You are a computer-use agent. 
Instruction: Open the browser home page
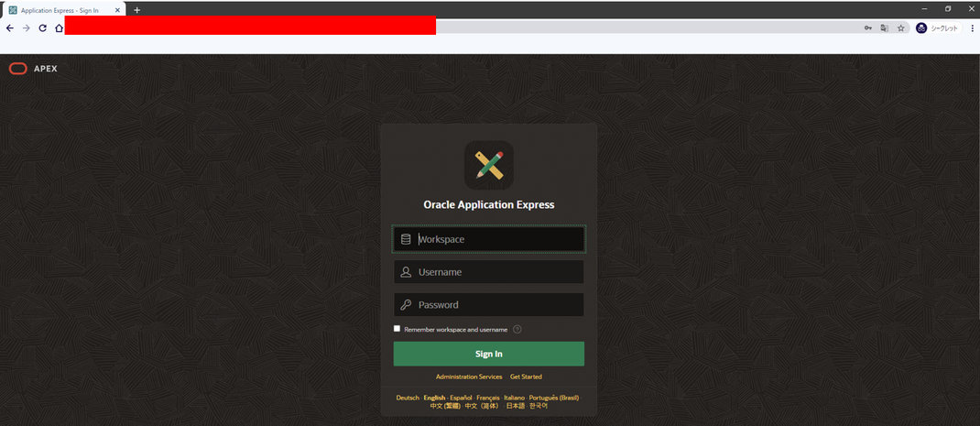(59, 28)
